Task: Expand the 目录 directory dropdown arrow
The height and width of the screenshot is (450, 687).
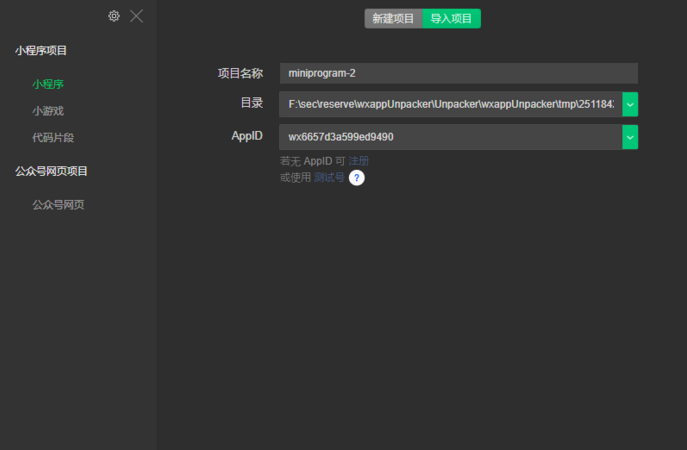Action: click(630, 104)
